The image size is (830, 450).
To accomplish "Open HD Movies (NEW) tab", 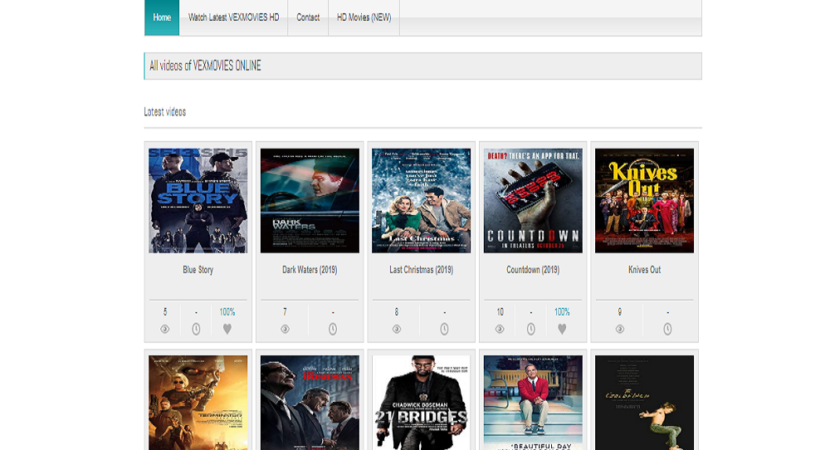I will coord(364,17).
